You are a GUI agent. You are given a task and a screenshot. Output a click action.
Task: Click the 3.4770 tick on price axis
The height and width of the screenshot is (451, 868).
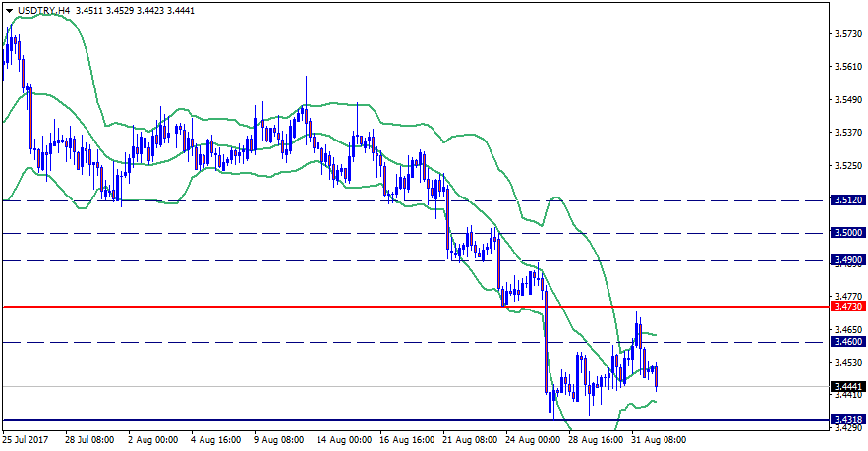(846, 296)
